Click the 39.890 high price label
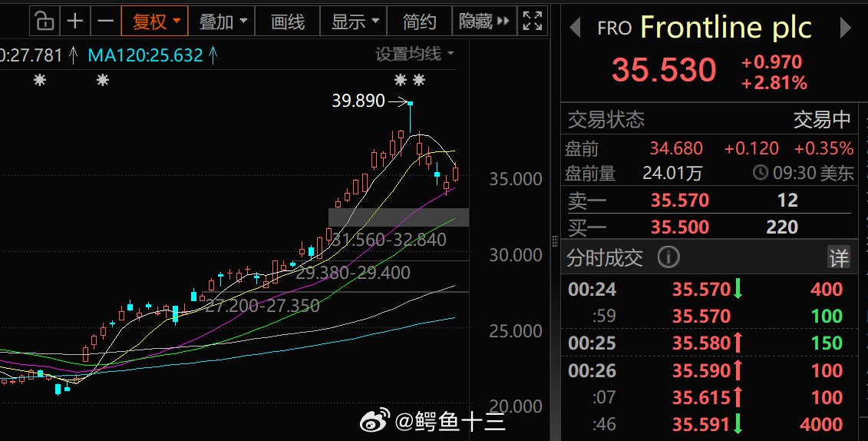This screenshot has width=868, height=441. point(358,101)
